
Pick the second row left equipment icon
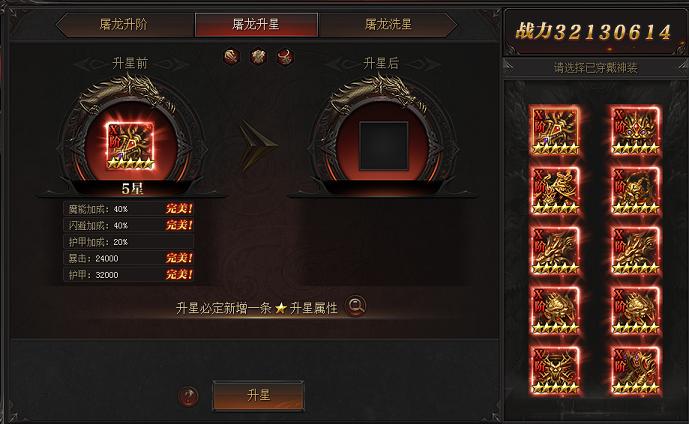point(555,191)
